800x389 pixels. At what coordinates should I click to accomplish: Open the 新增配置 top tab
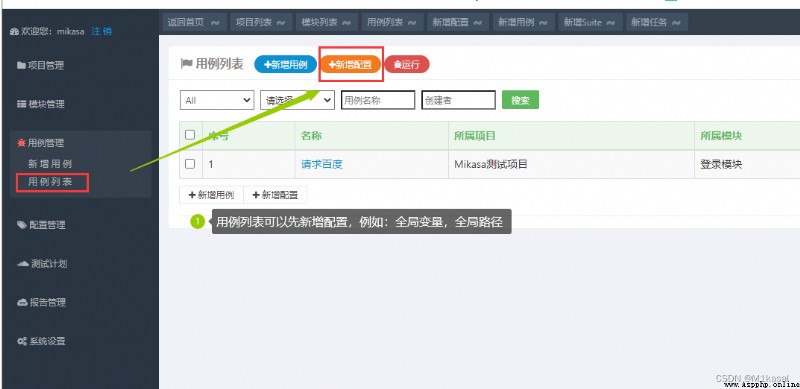pos(457,22)
